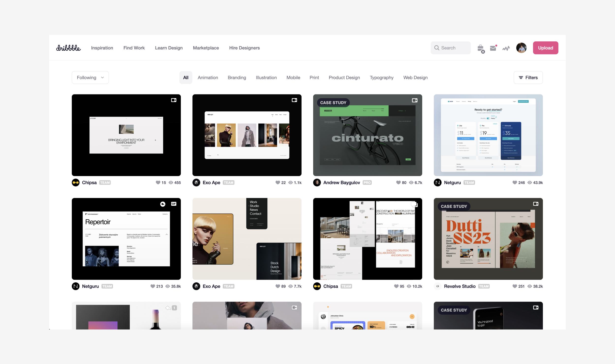
Task: Click the search magnifier icon
Action: [x=437, y=48]
